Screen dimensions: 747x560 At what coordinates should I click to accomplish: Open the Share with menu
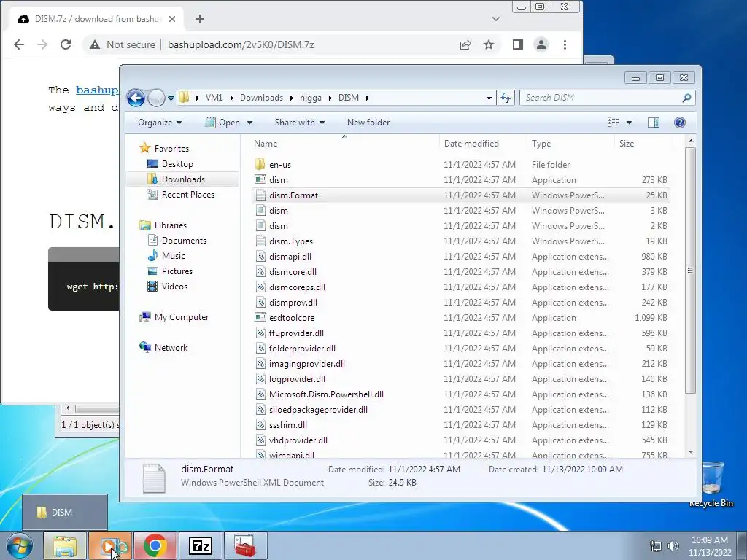[x=300, y=122]
